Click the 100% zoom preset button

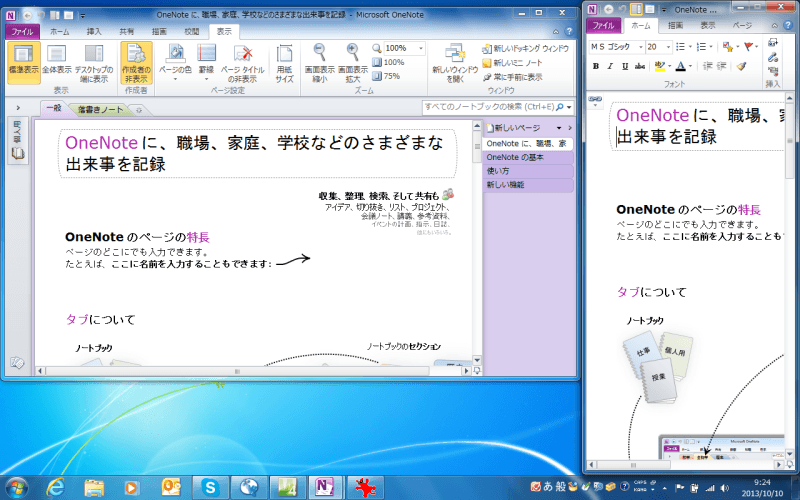389,62
